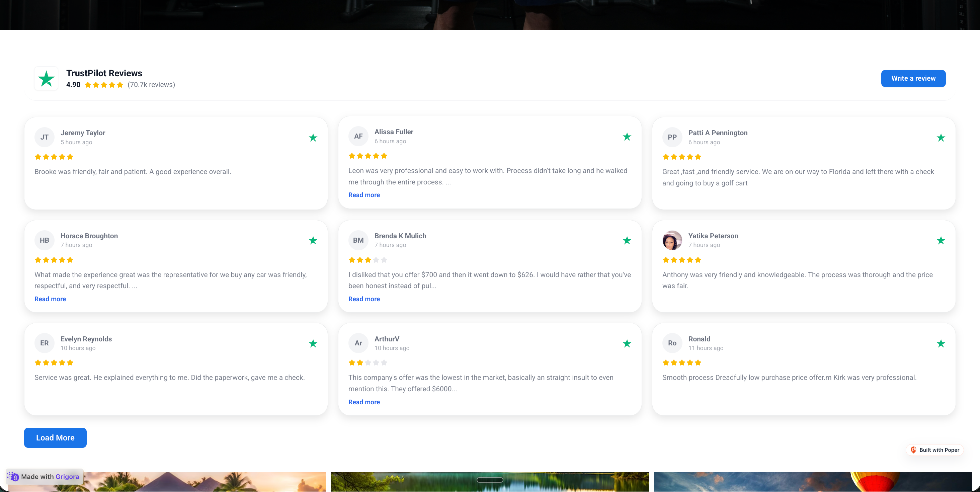Click ArthurV's two-star rating
The image size is (980, 492).
(x=368, y=362)
